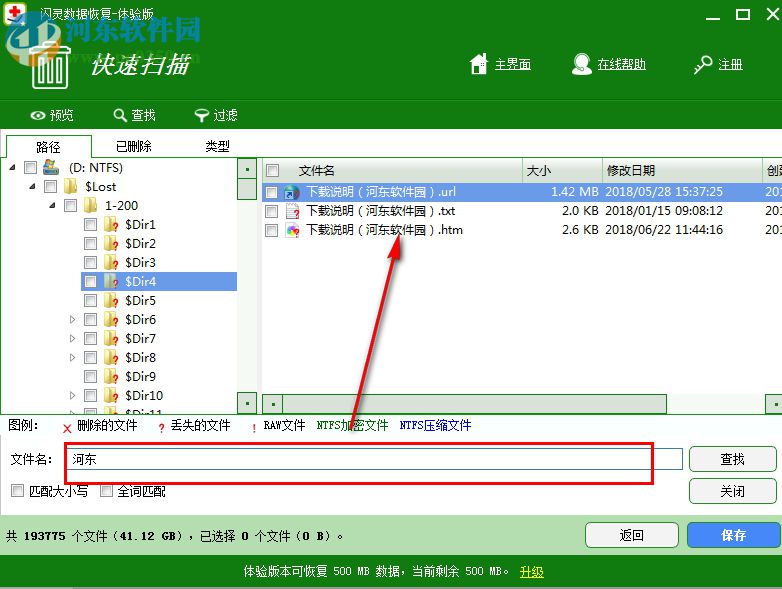Image resolution: width=782 pixels, height=589 pixels.
Task: Expand the $Dir6 tree node
Action: click(72, 319)
